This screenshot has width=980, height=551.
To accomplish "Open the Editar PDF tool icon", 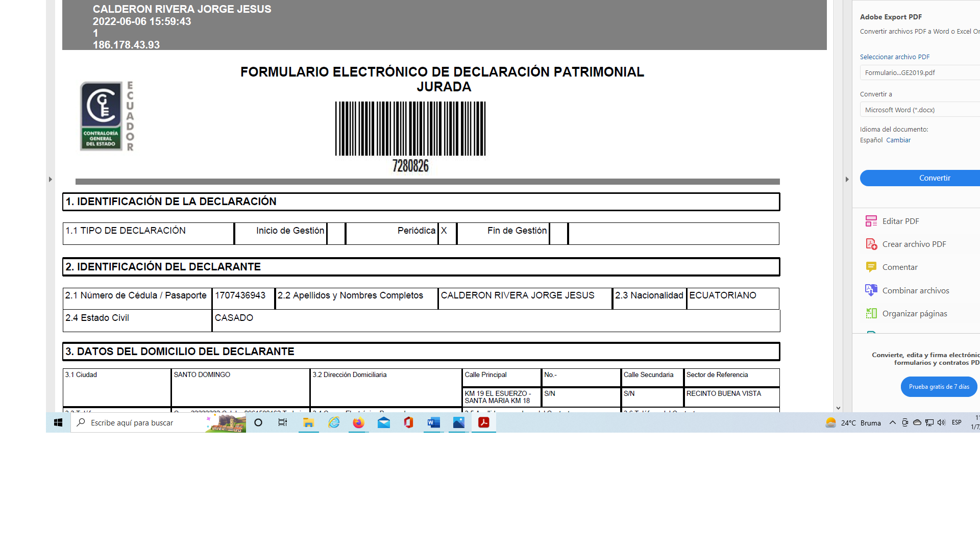I will (871, 221).
